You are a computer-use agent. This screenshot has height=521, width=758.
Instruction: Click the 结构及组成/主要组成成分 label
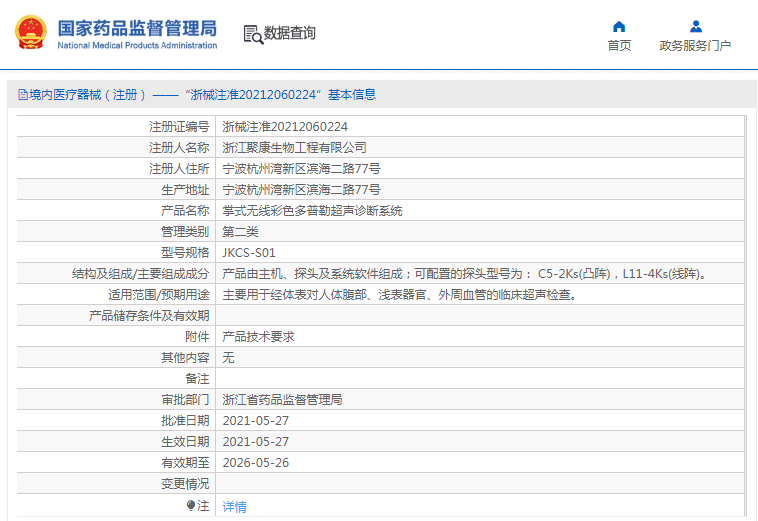point(141,274)
